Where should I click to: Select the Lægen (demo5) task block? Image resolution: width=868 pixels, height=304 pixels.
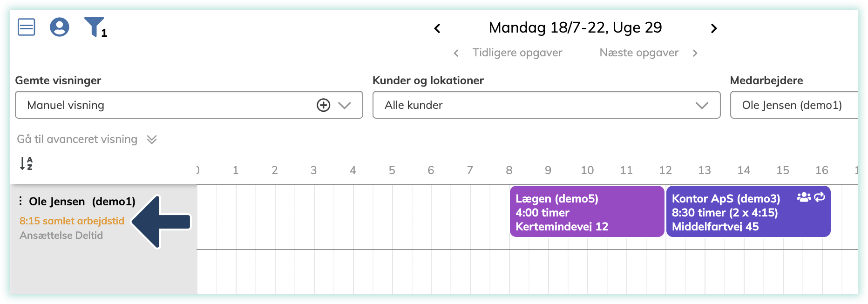(x=586, y=212)
